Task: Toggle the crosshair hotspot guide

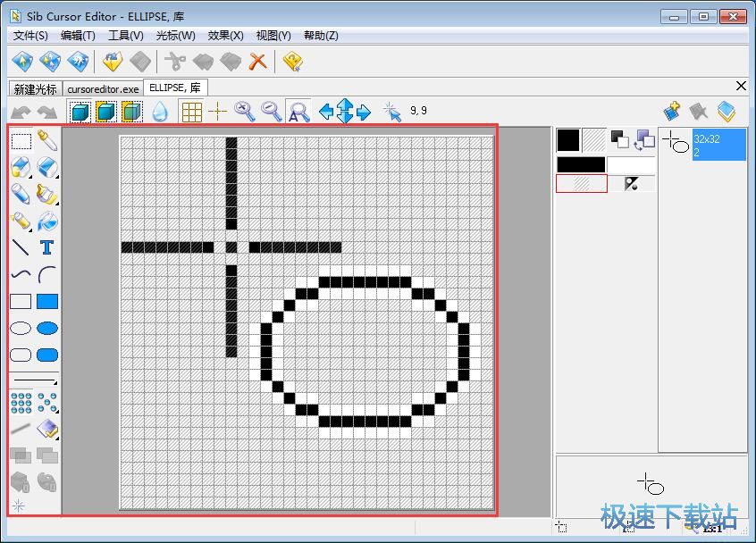Action: 217,111
